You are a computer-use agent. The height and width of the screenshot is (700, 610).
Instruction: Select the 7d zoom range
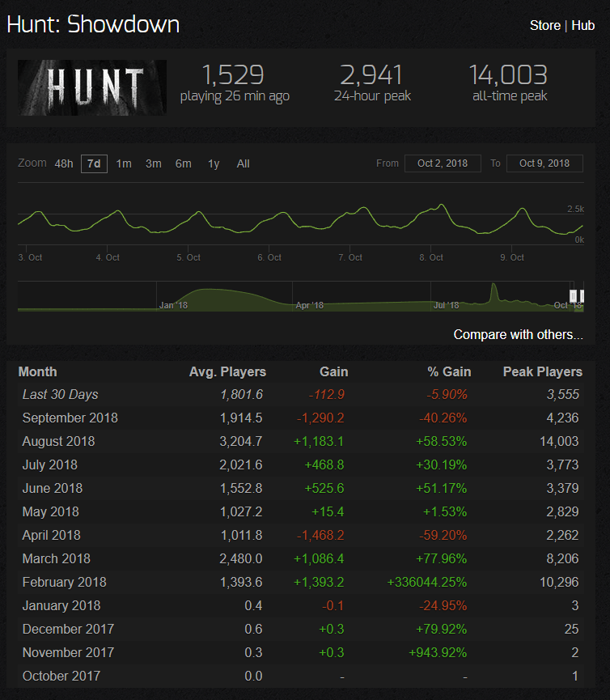pos(94,163)
